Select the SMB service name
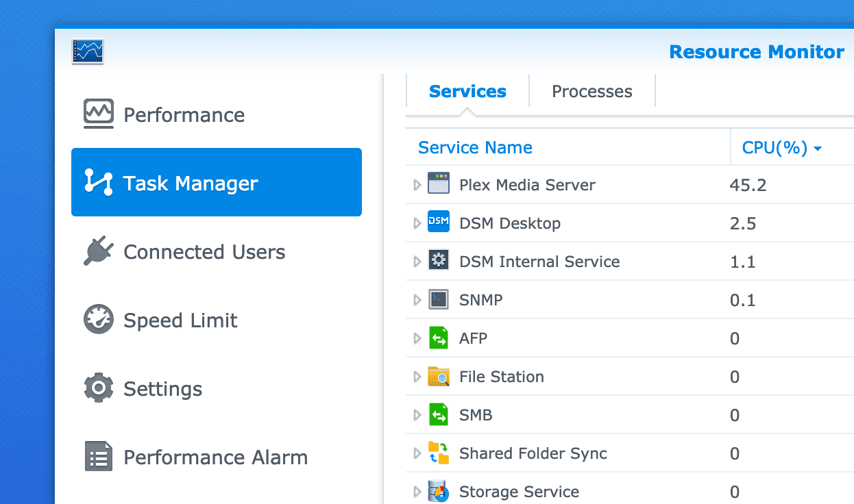The height and width of the screenshot is (504, 854). pos(476,415)
